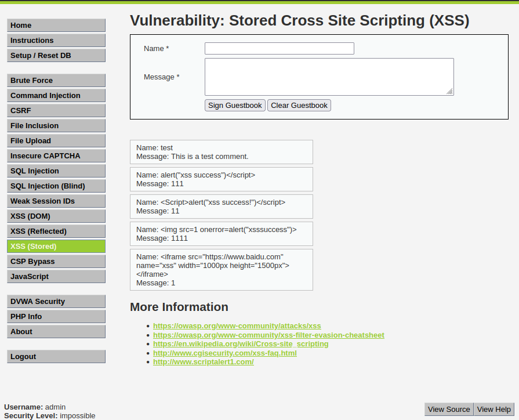Open the Home menu item
The height and width of the screenshot is (420, 519).
(x=56, y=25)
